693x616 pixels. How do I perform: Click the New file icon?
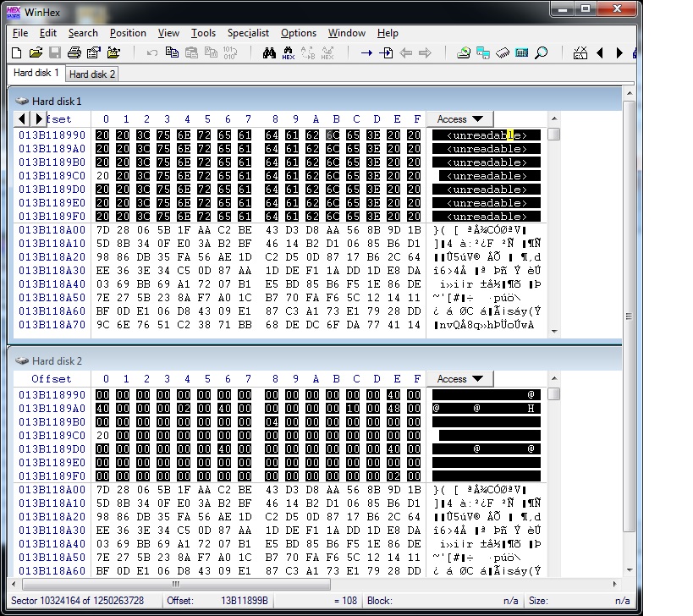[x=15, y=52]
